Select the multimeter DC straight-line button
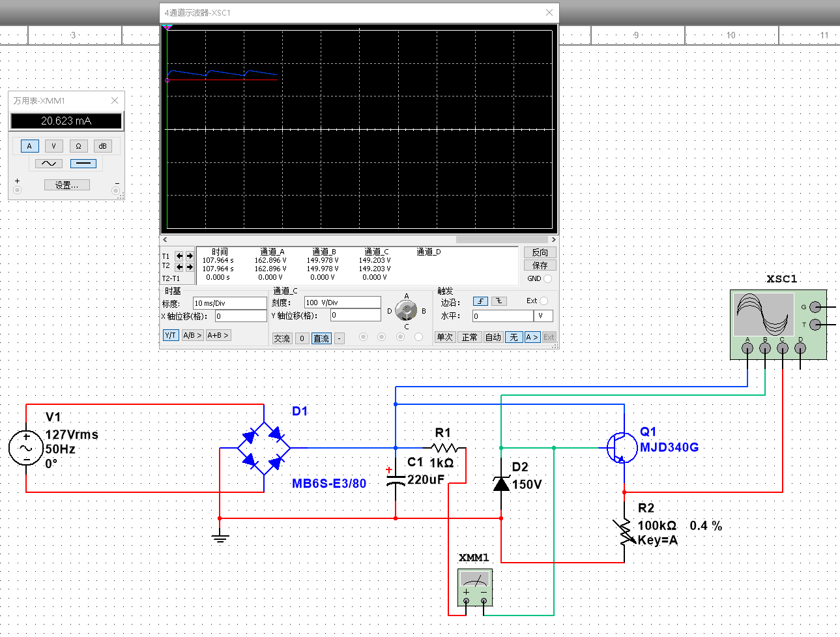The width and height of the screenshot is (840, 637). click(x=83, y=164)
